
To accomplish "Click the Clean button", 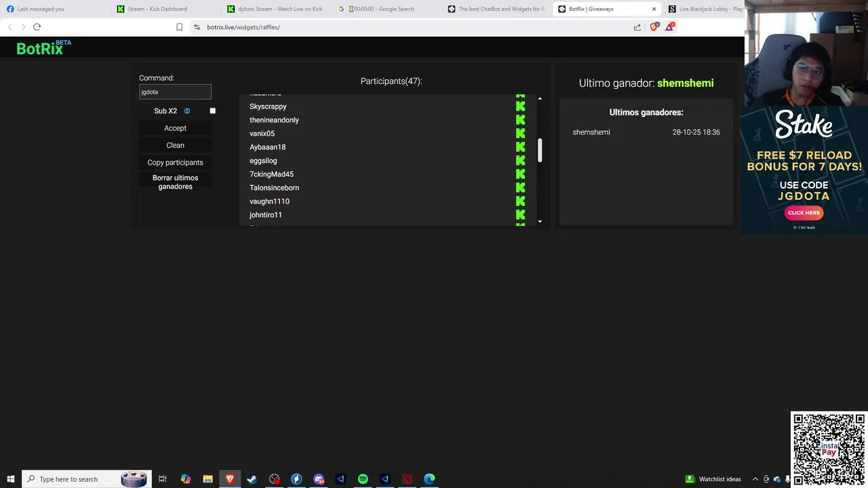I will coord(175,145).
